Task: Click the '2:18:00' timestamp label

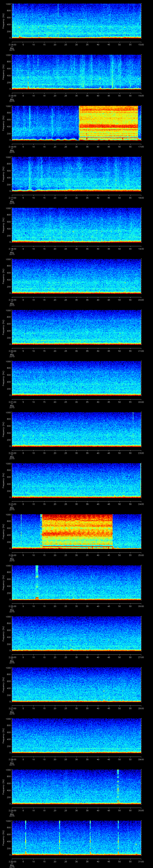Action: click(x=12, y=249)
